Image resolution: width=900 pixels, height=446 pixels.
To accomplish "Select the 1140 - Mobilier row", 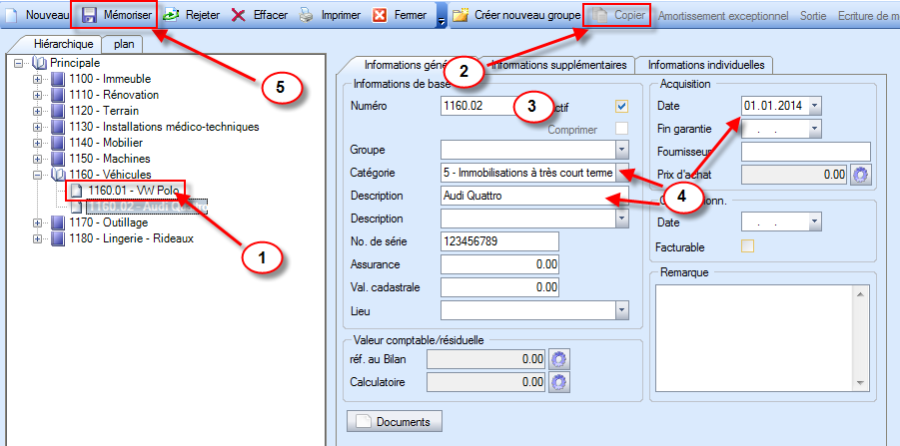I will click(x=106, y=142).
